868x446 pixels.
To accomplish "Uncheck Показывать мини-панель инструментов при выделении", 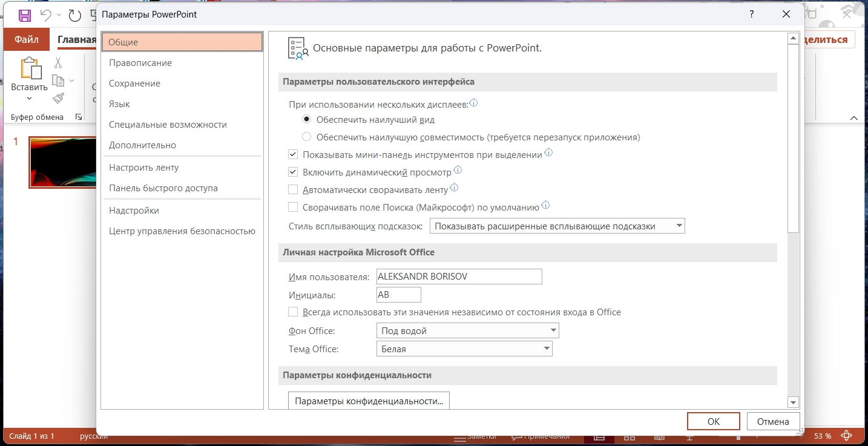I will tap(293, 155).
